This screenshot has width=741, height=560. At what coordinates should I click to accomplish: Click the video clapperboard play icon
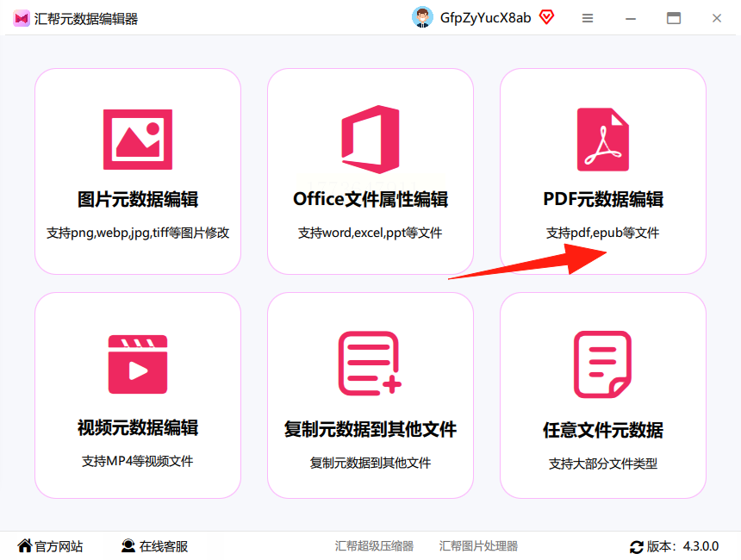click(x=138, y=364)
